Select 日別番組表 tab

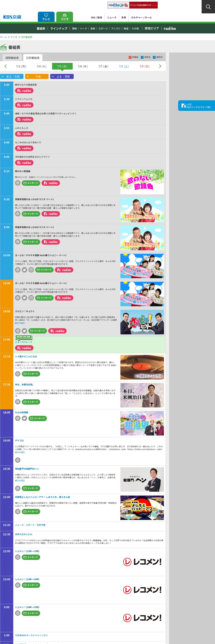[33, 58]
